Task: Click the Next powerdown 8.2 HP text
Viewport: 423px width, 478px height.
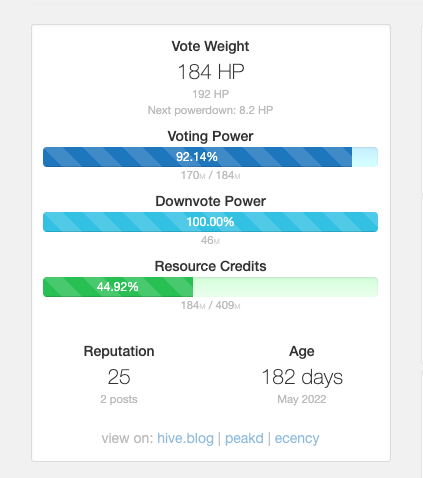Action: (x=210, y=110)
